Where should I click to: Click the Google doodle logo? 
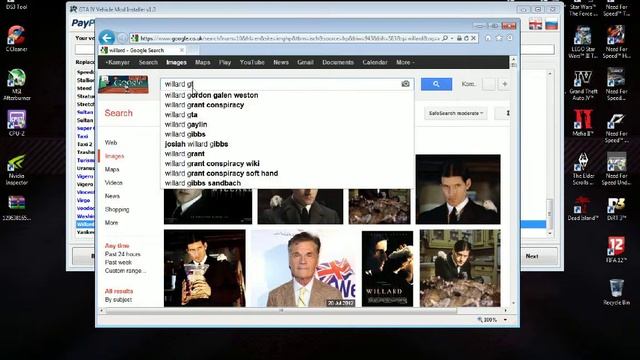point(124,84)
